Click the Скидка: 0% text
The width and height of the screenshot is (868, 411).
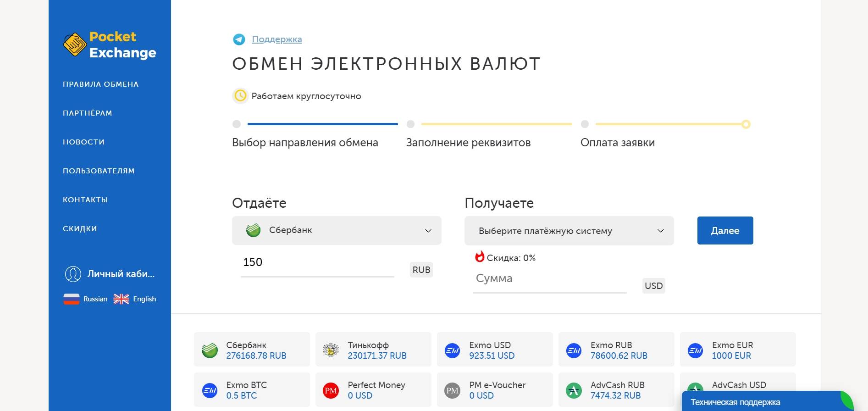coord(511,258)
